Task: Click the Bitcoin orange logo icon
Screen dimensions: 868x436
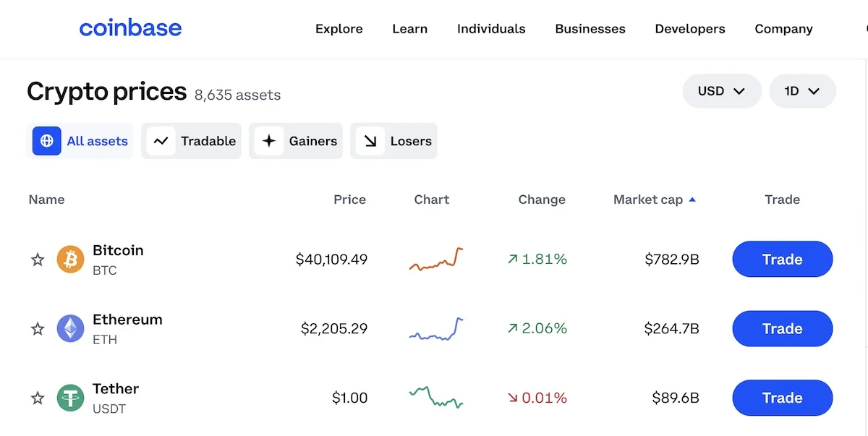Action: coord(70,260)
